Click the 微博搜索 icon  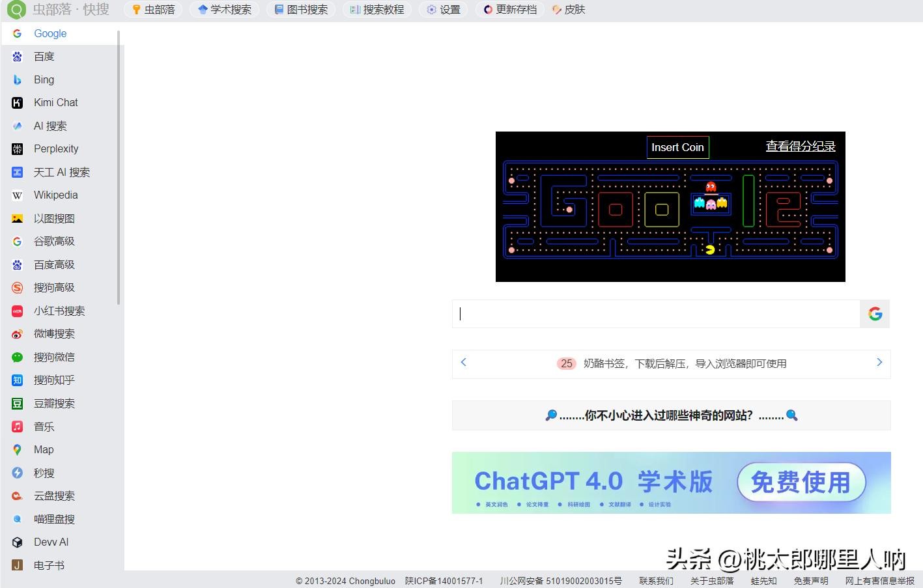click(18, 334)
